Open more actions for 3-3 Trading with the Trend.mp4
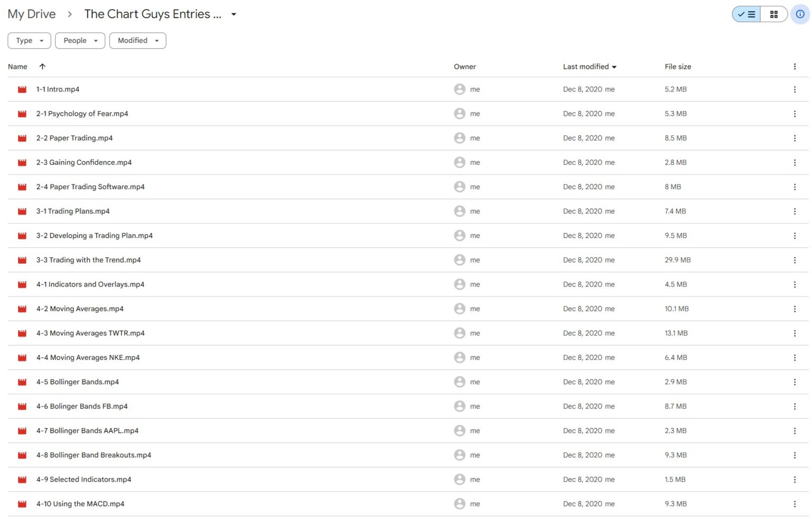The width and height of the screenshot is (812, 518). (794, 261)
